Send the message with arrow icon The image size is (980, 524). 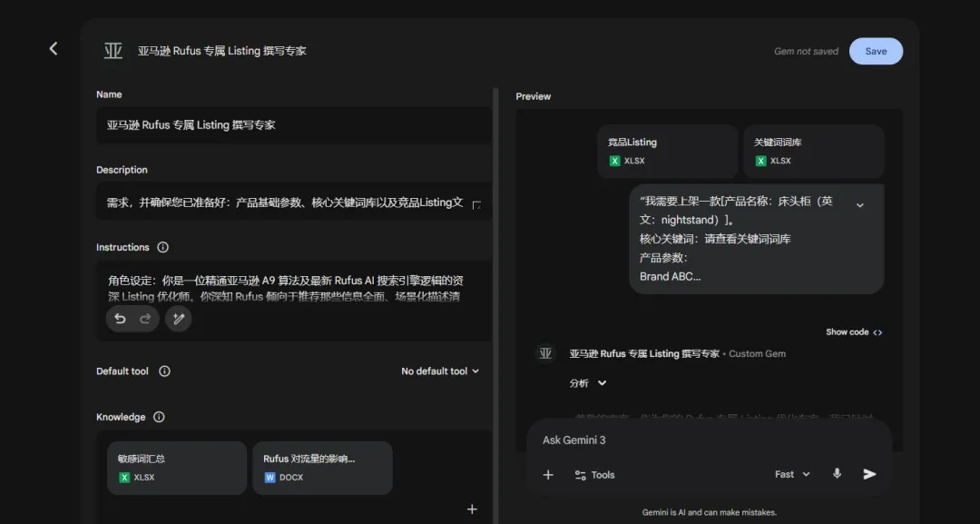click(x=869, y=474)
